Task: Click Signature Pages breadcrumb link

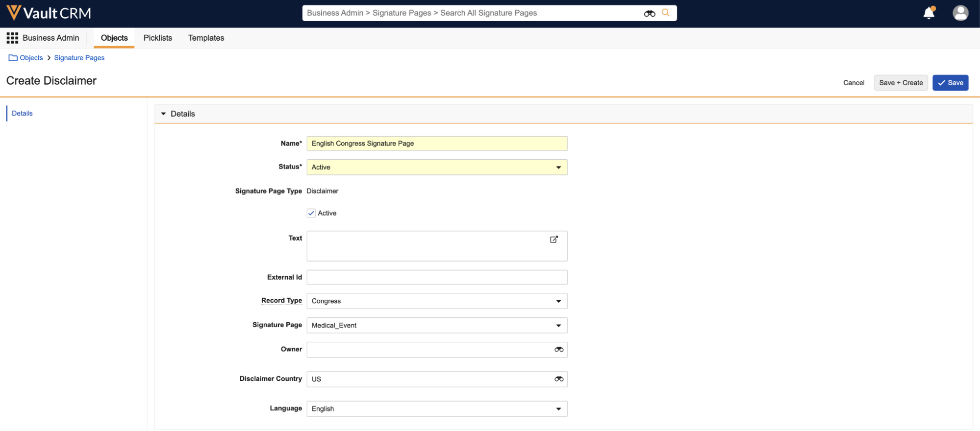Action: (x=79, y=58)
